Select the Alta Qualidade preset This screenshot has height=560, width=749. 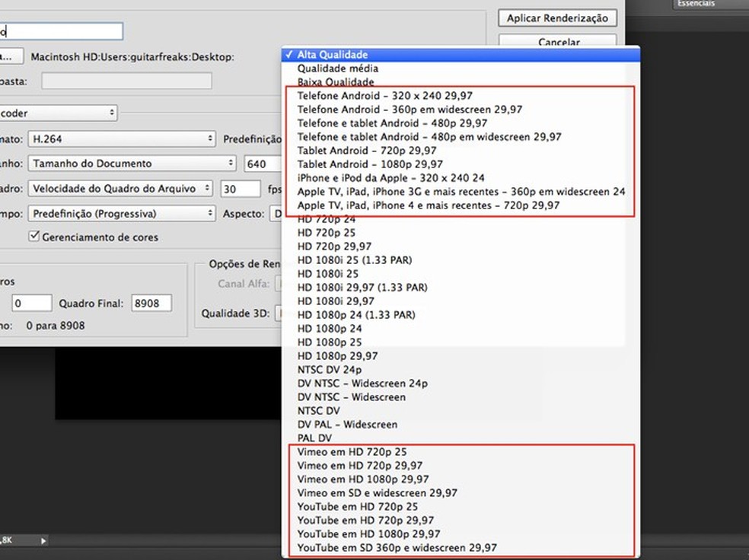[333, 55]
